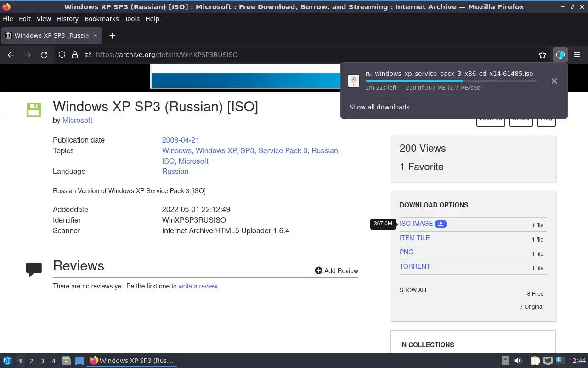Click the site security padlock icon

pos(75,55)
